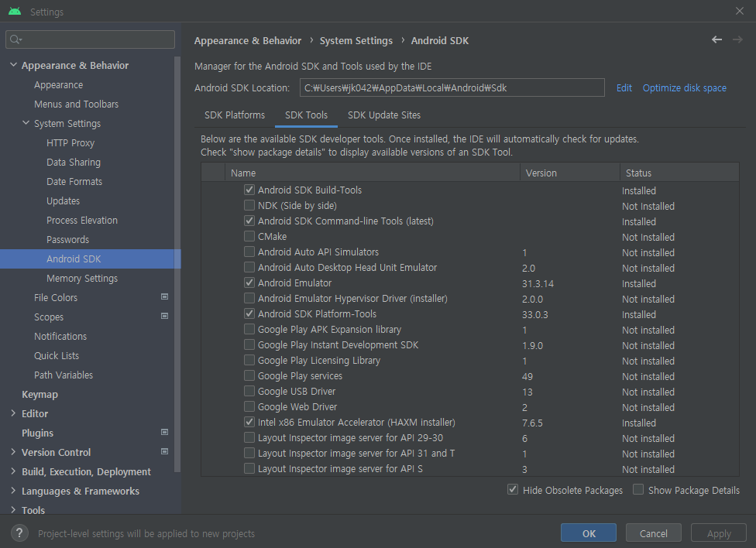This screenshot has height=548, width=756.
Task: Select Notifications in the sidebar
Action: pos(60,336)
